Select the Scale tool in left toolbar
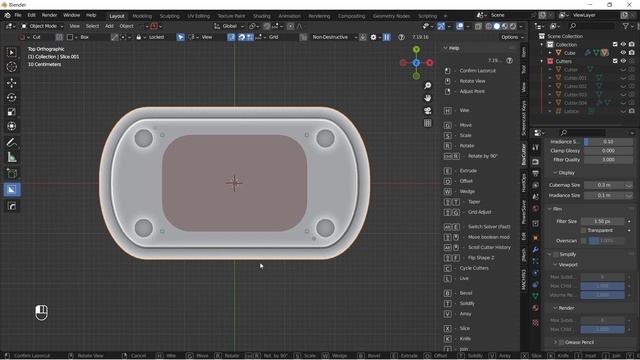This screenshot has width=640, height=360. (11, 112)
